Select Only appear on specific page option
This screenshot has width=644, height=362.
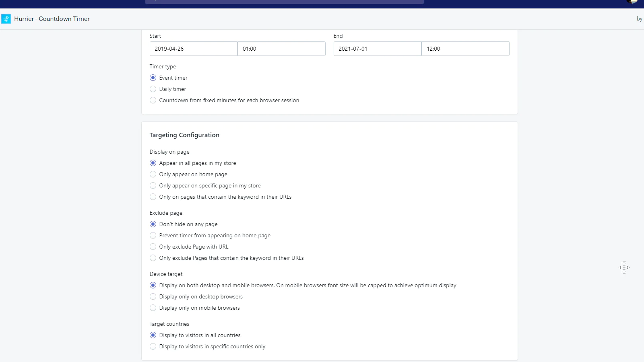click(x=153, y=185)
